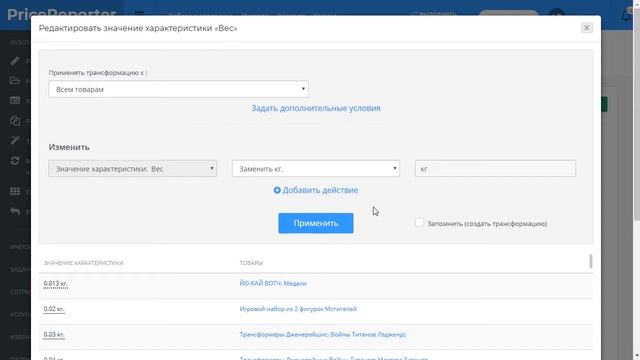Click the 'Значение характеристики' column header
This screenshot has height=360, width=640.
pos(84,263)
